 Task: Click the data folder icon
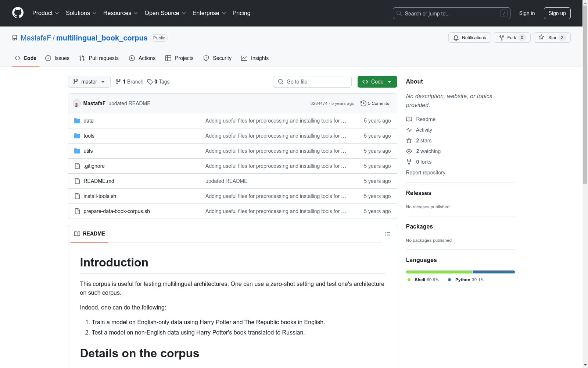(77, 121)
